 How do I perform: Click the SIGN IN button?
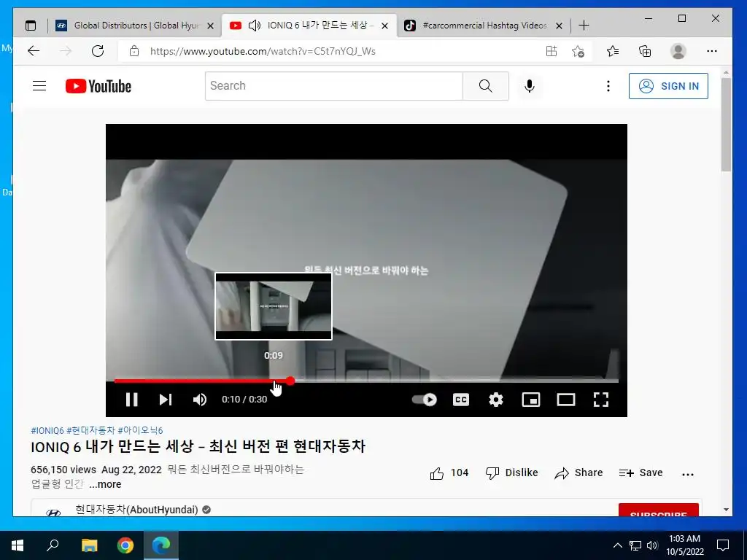[x=668, y=86]
